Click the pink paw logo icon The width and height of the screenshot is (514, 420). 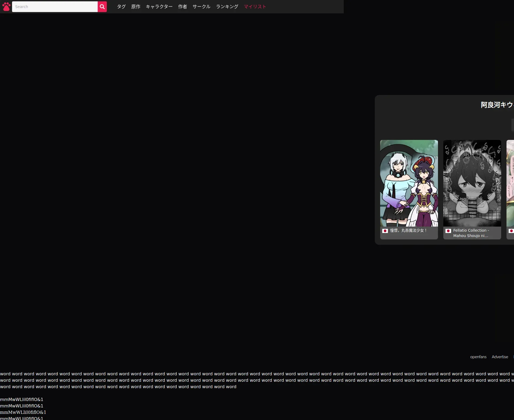coord(6,7)
